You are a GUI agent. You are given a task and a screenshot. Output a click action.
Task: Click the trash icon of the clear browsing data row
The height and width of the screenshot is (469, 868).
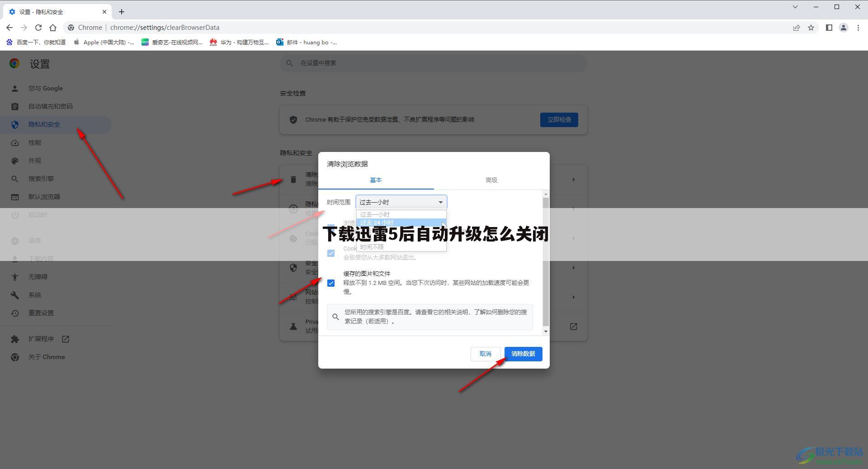click(293, 180)
